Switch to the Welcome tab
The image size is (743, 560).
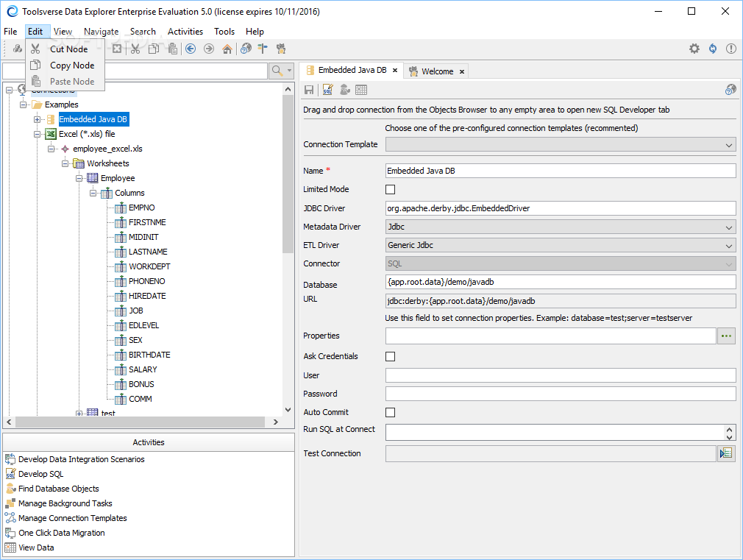[x=438, y=71]
